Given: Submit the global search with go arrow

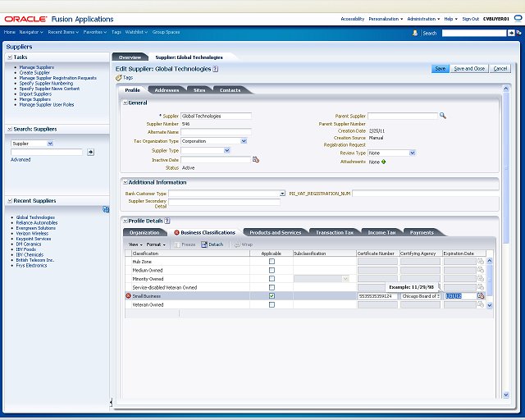Looking at the screenshot, I should pyautogui.click(x=511, y=33).
